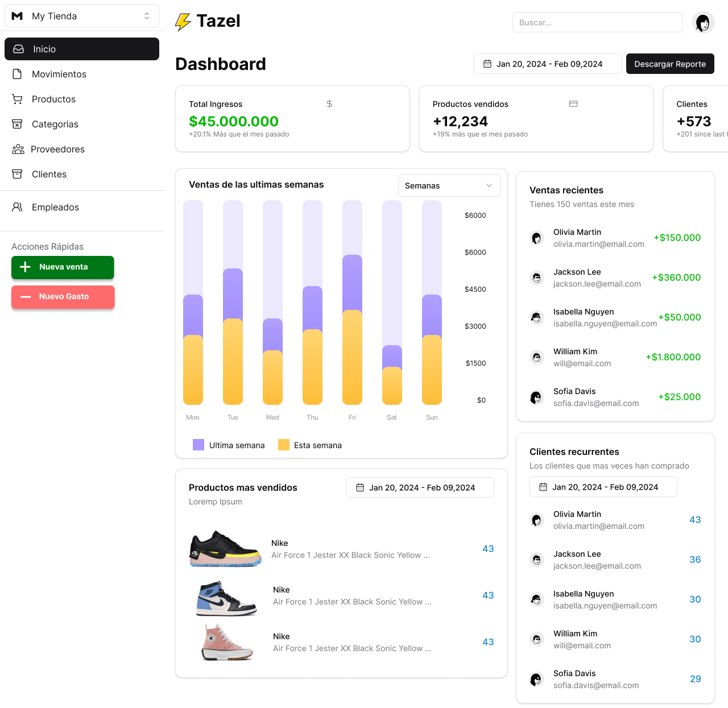
Task: Click the Movimientos document icon
Action: coord(18,74)
